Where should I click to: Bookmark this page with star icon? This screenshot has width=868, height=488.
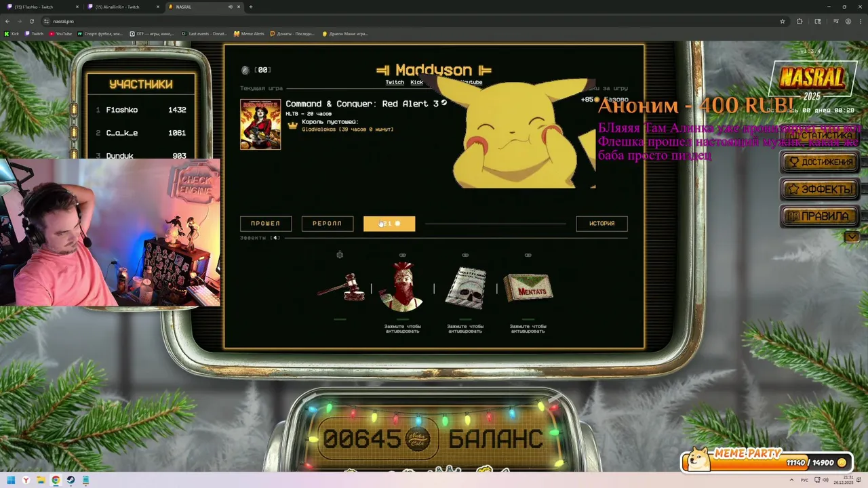tap(783, 21)
